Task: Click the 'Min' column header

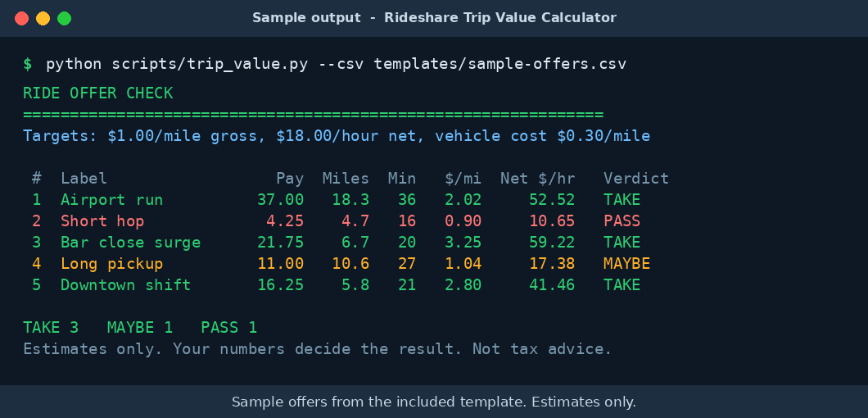Action: point(402,179)
